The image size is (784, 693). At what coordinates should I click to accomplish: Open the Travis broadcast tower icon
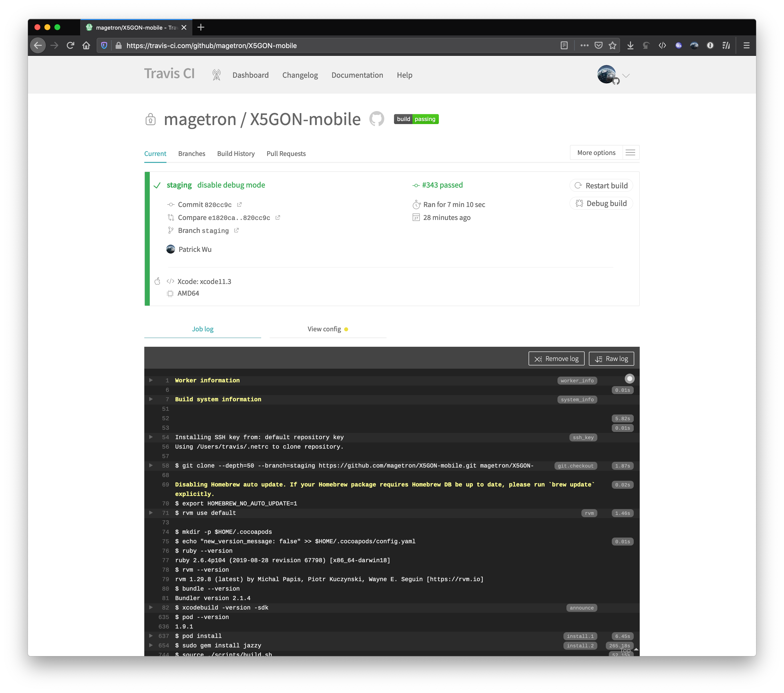[216, 75]
